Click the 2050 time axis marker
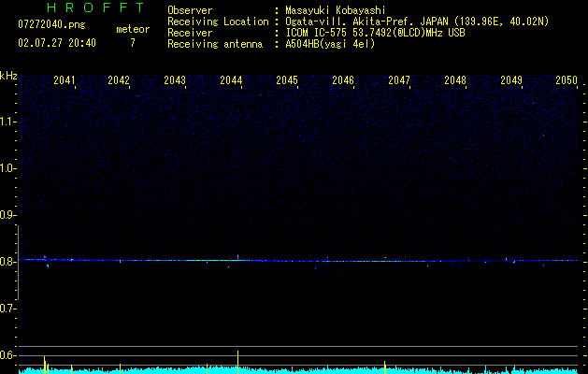 point(566,80)
